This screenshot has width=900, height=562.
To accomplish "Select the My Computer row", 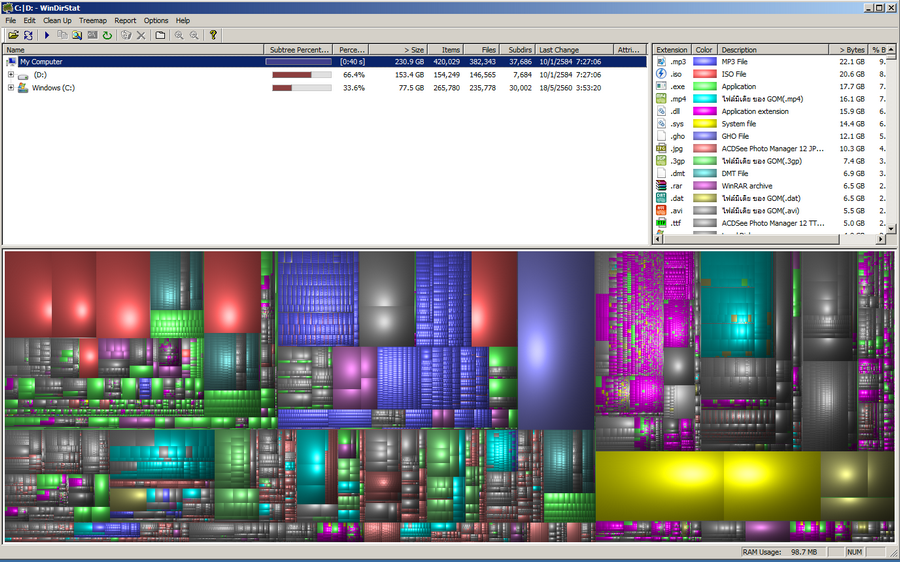I will click(x=325, y=61).
